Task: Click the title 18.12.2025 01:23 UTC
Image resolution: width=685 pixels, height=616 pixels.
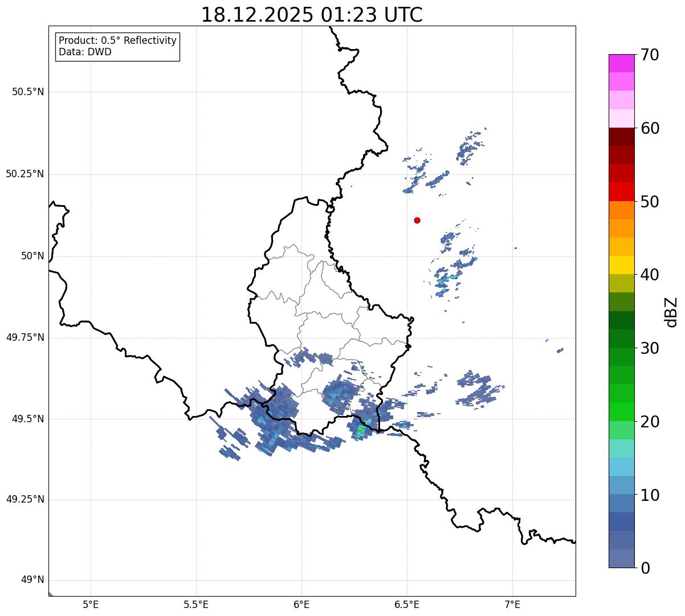Action: 312,14
